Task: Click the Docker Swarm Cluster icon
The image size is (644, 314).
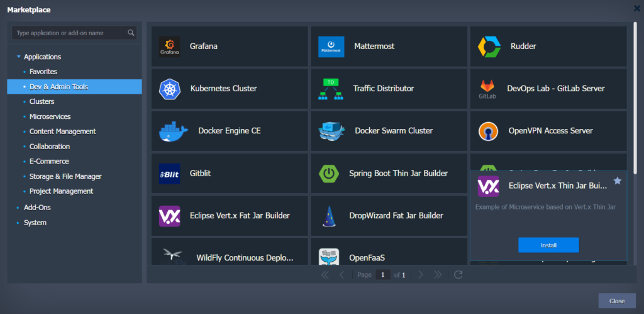Action: coord(331,131)
